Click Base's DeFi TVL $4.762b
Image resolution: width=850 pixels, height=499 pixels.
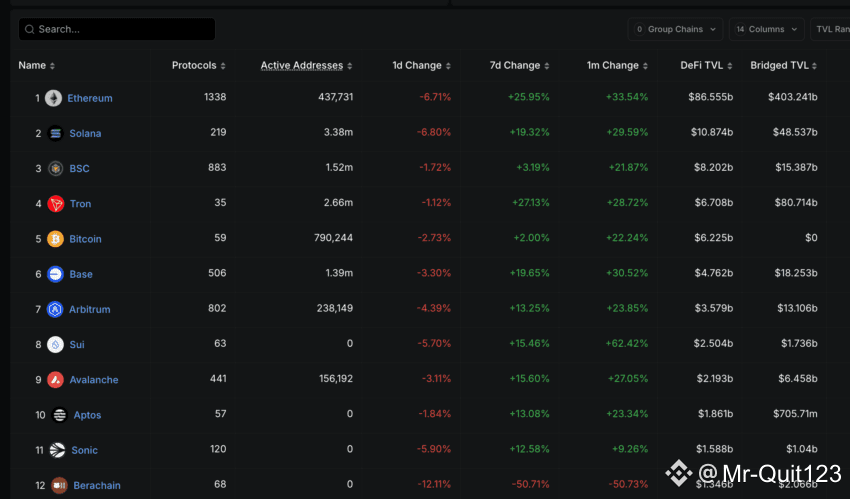(713, 273)
